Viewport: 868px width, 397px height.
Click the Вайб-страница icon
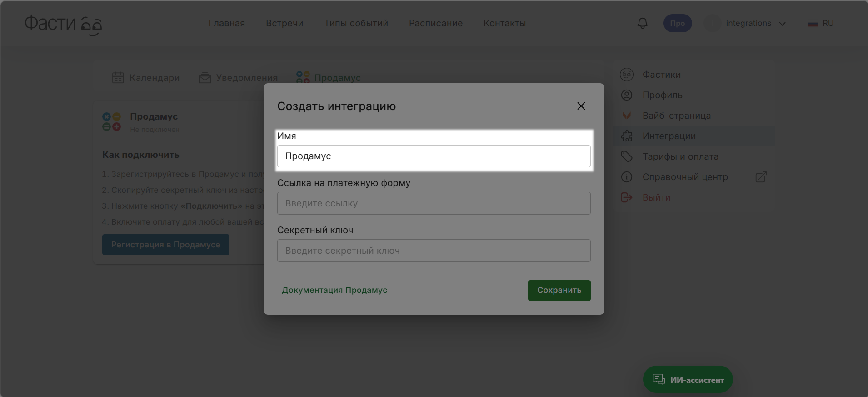tap(627, 116)
